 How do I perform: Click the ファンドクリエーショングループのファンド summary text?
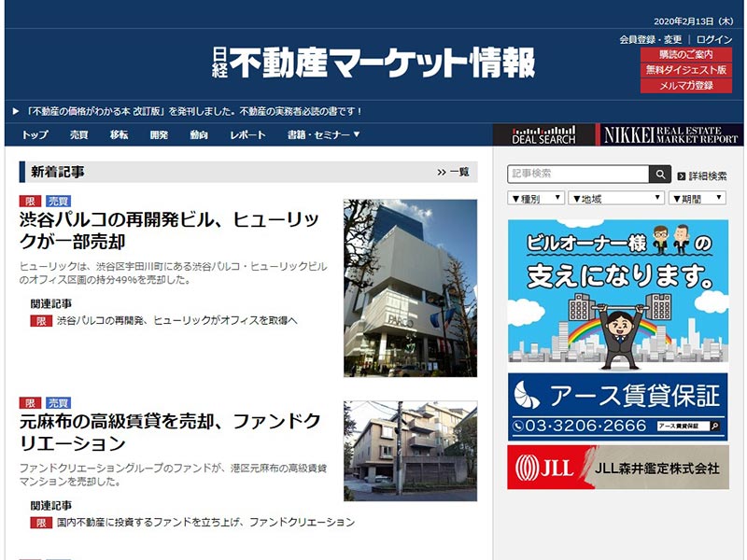click(x=173, y=475)
